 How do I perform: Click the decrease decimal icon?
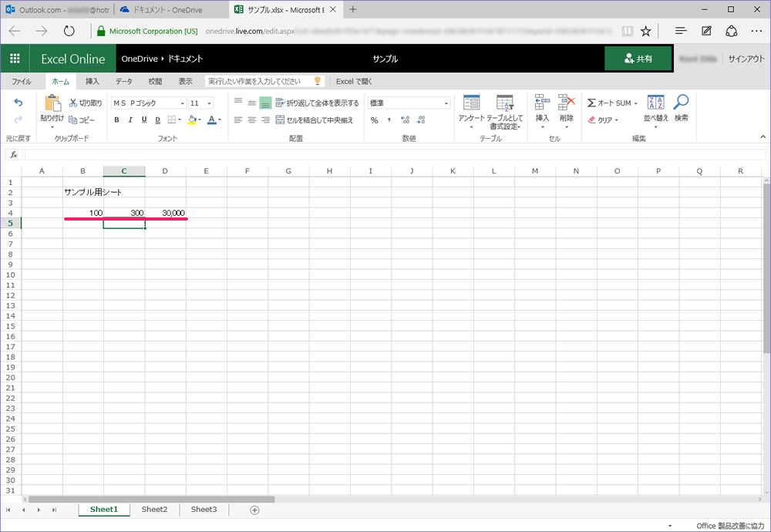click(x=421, y=120)
